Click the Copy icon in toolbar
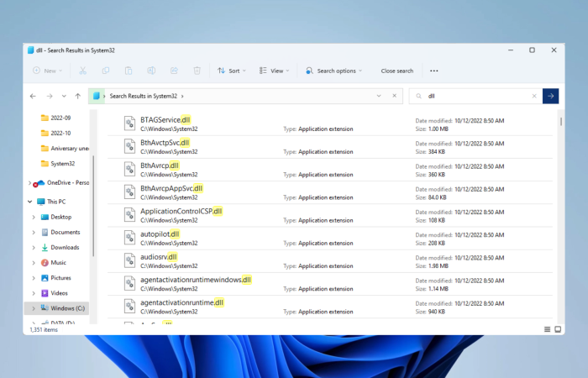Image resolution: width=588 pixels, height=378 pixels. (106, 71)
